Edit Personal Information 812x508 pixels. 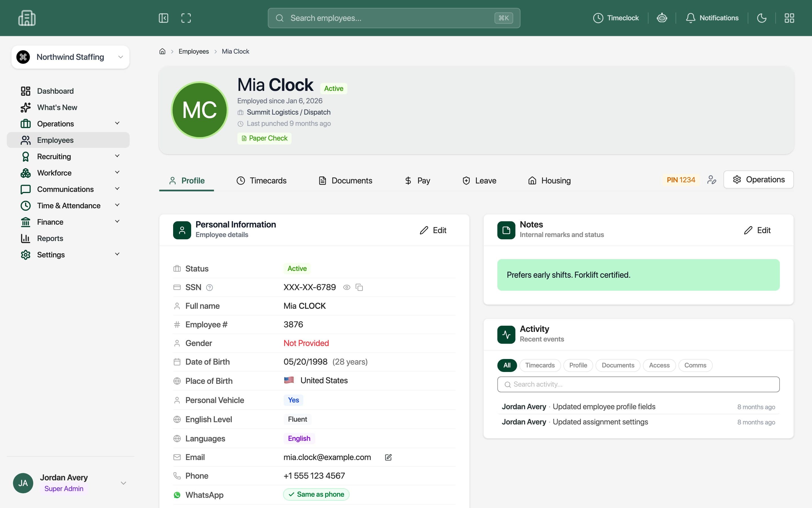[x=433, y=230]
